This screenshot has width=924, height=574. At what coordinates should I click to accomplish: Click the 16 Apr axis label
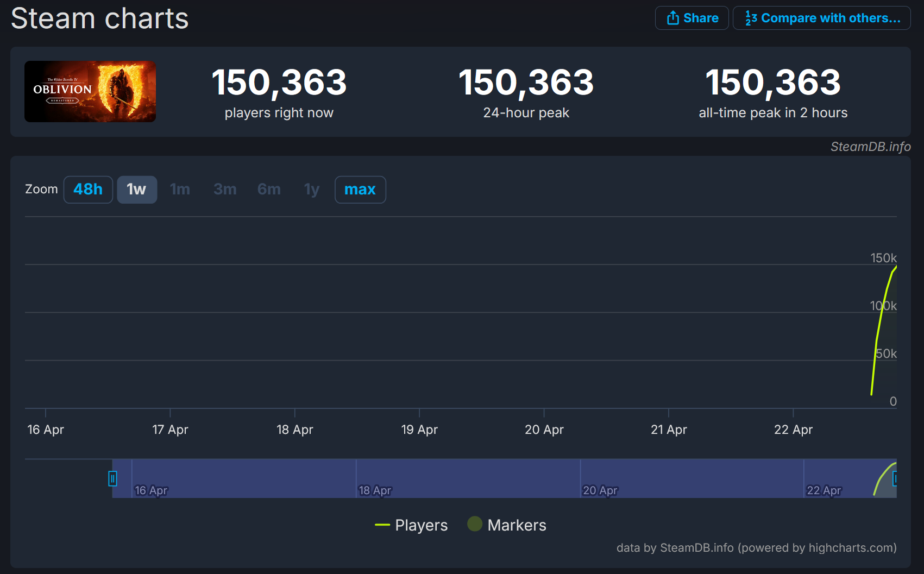click(46, 430)
